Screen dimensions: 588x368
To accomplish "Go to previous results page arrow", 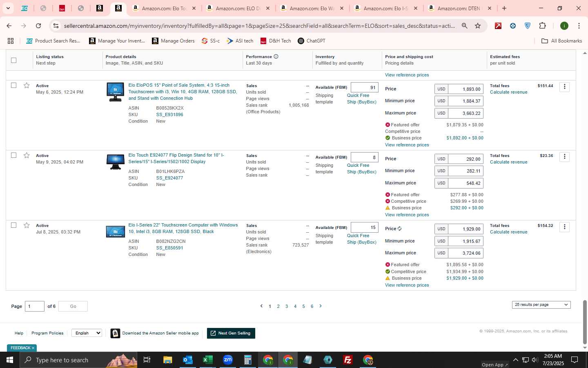I will [261, 306].
